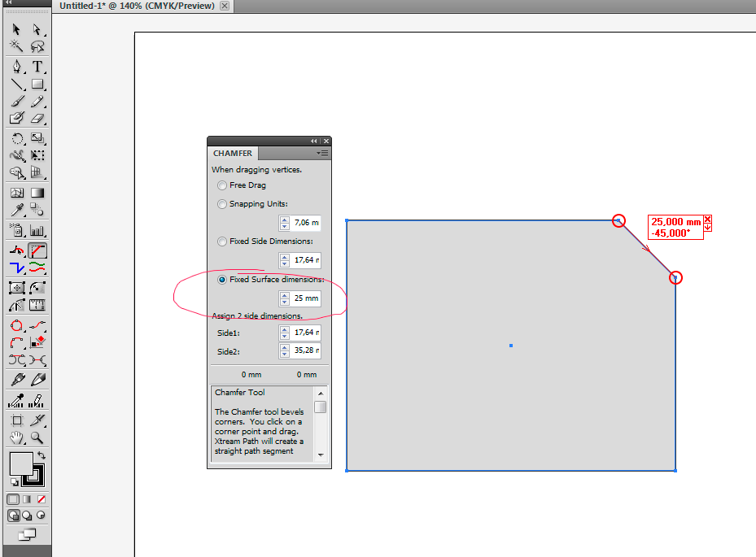Viewport: 756px width, 557px height.
Task: Select the Chamfer tool in toolbox
Action: pos(37,250)
